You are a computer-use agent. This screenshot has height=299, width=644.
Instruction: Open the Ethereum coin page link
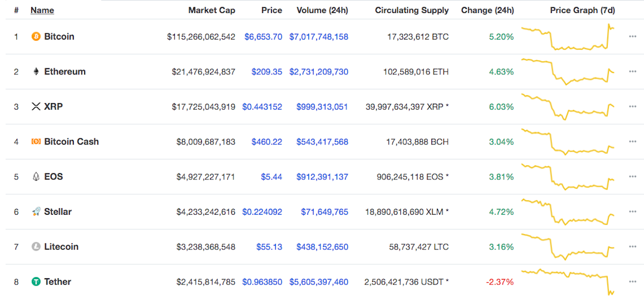[65, 72]
